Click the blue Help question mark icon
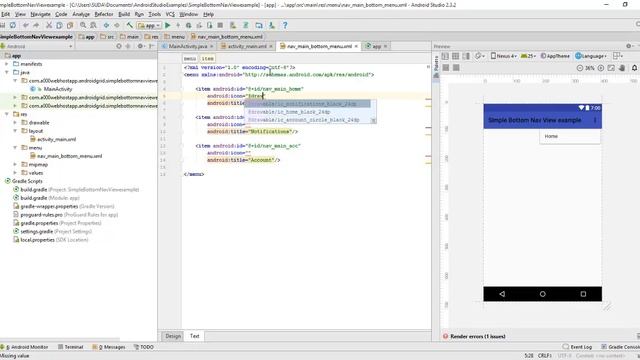Image resolution: width=640 pixels, height=360 pixels. point(285,25)
